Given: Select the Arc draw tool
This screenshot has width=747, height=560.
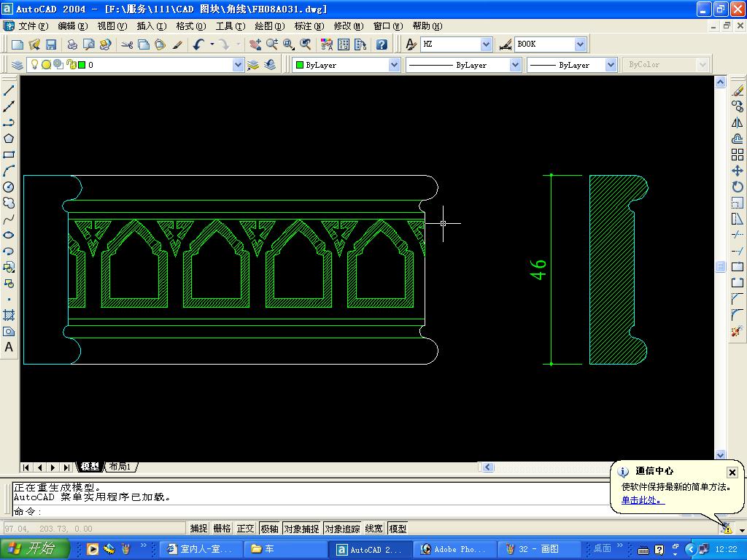Looking at the screenshot, I should tap(9, 171).
